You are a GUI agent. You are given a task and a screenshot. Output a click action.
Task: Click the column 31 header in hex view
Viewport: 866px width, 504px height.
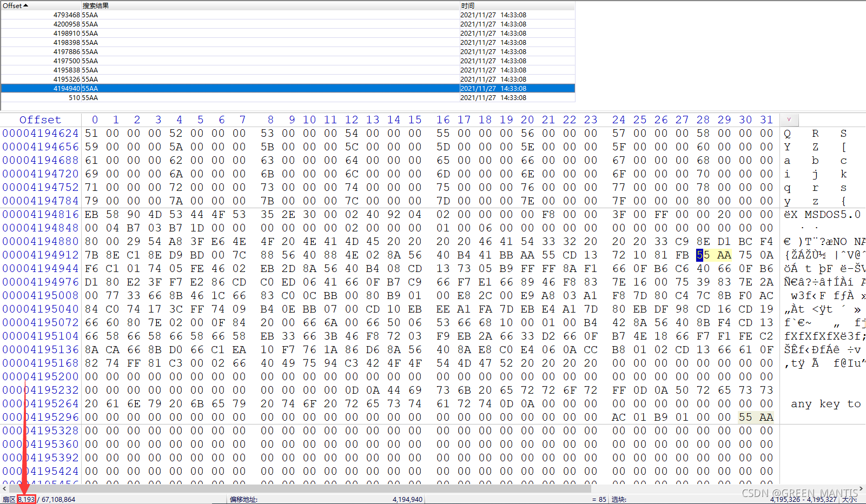[766, 120]
